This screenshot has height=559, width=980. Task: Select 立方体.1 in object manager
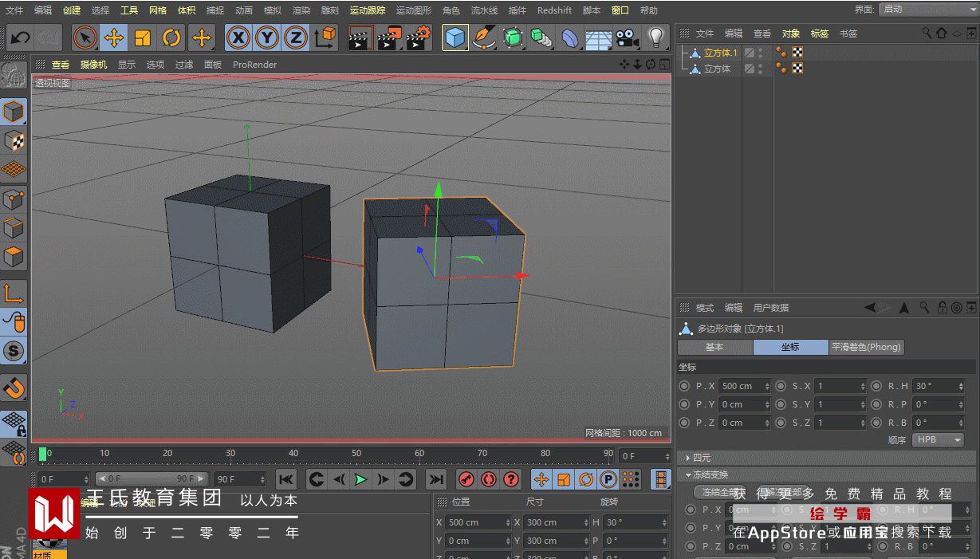[721, 53]
